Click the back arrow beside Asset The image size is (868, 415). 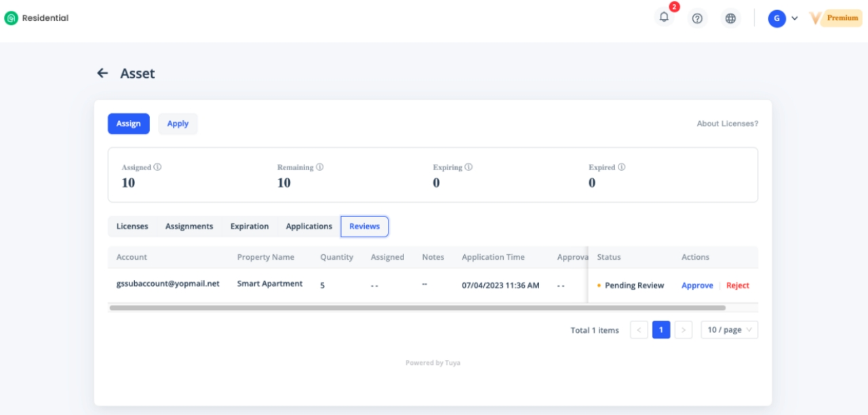coord(102,73)
